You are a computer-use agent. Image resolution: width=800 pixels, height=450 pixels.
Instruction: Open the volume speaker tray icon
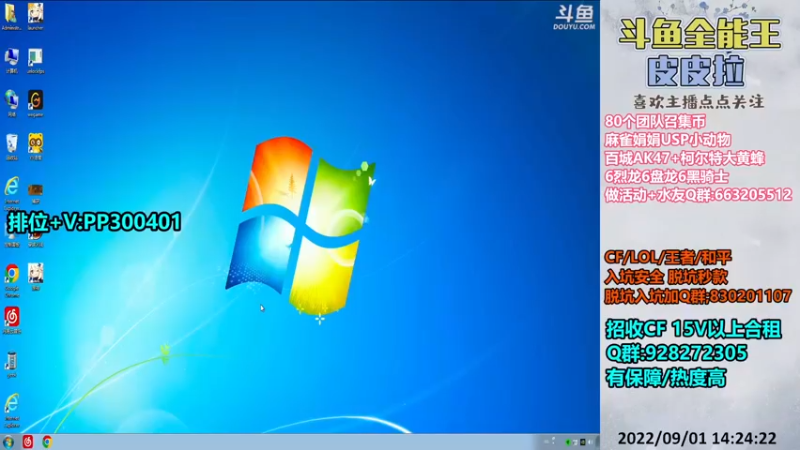click(590, 442)
